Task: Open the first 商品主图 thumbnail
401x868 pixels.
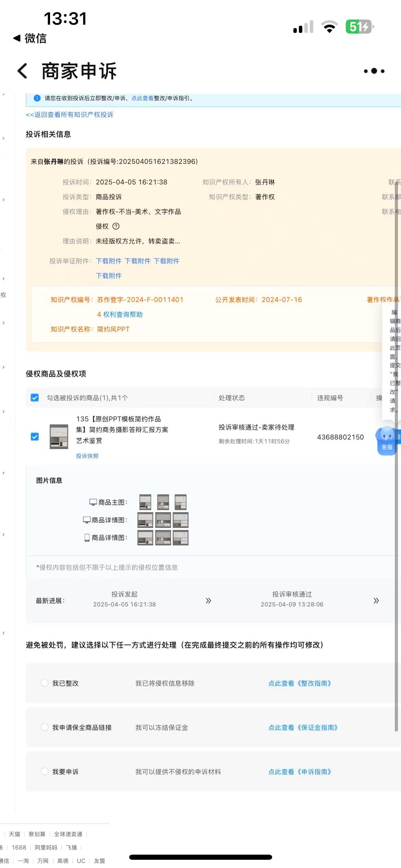Action: 145,502
